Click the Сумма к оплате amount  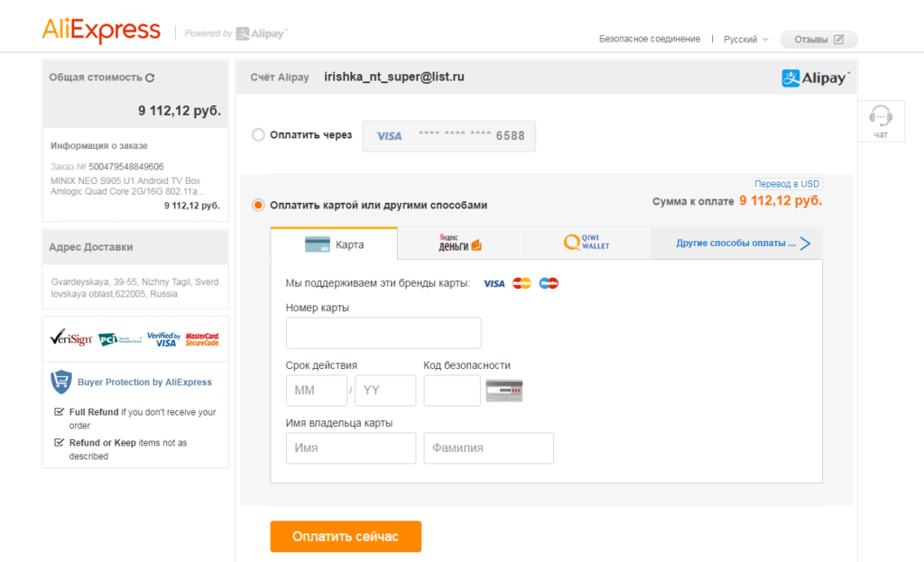781,201
